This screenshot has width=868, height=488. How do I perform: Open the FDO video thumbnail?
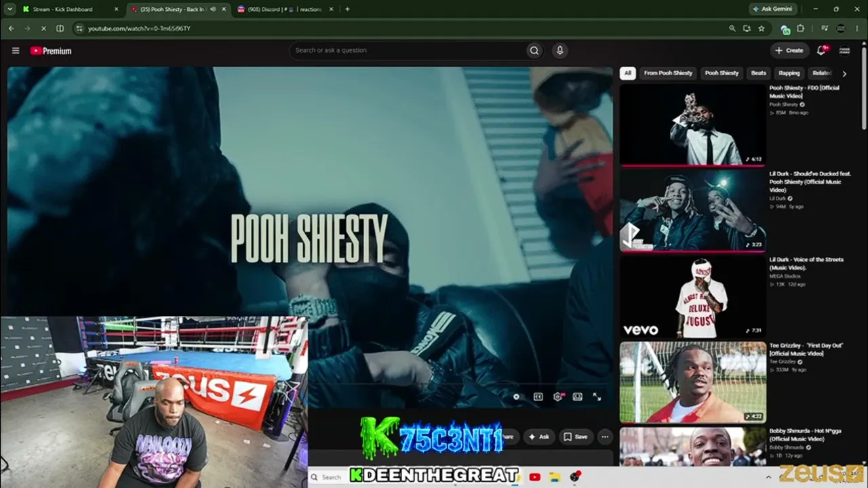(692, 125)
